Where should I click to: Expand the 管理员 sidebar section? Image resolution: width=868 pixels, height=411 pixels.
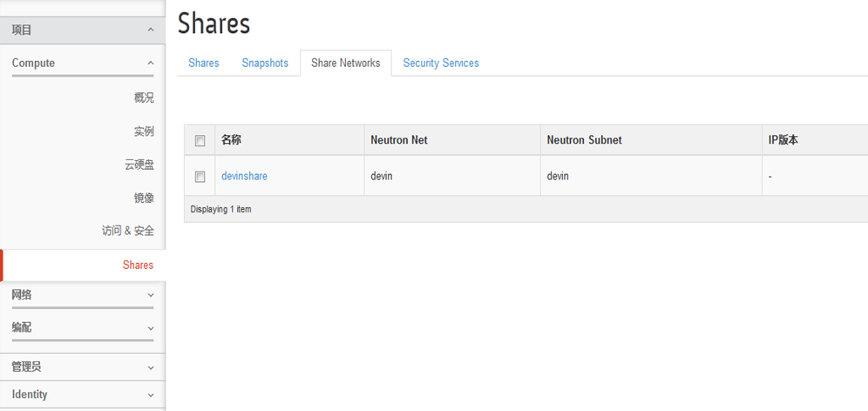point(83,367)
